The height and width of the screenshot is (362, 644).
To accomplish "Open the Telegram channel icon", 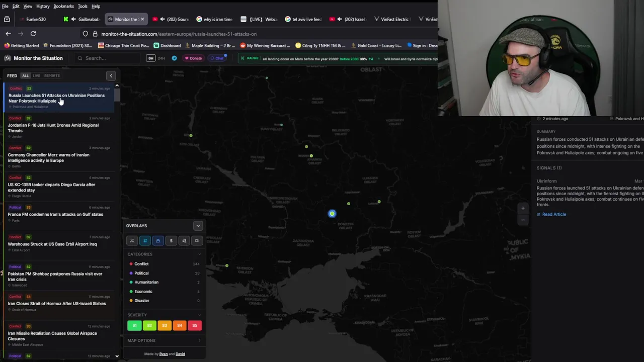I will click(x=175, y=58).
